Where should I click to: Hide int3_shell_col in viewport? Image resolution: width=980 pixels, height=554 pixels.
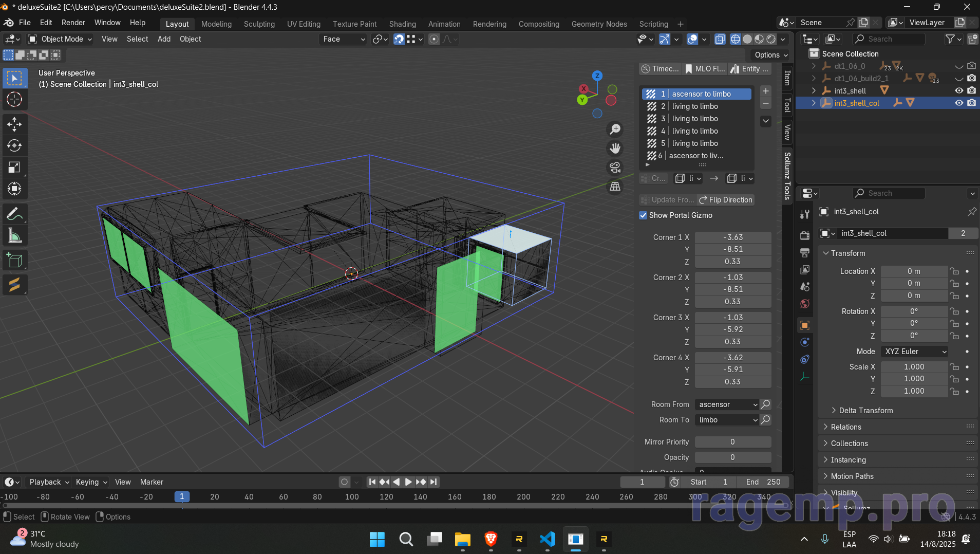pos(958,103)
